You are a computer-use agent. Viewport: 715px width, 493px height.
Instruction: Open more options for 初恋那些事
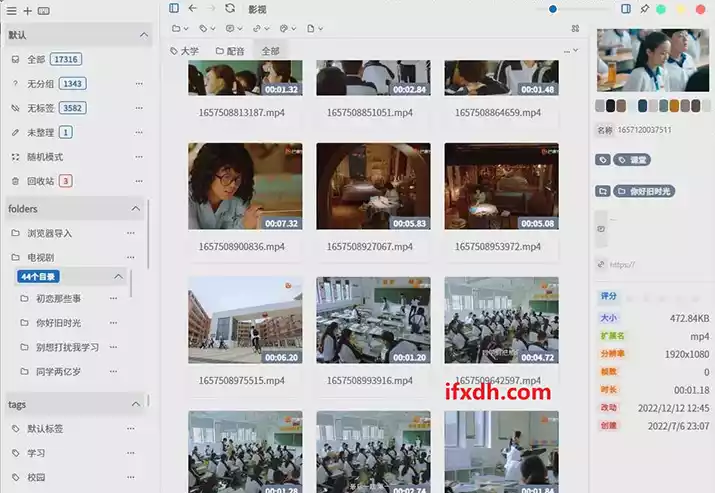114,298
